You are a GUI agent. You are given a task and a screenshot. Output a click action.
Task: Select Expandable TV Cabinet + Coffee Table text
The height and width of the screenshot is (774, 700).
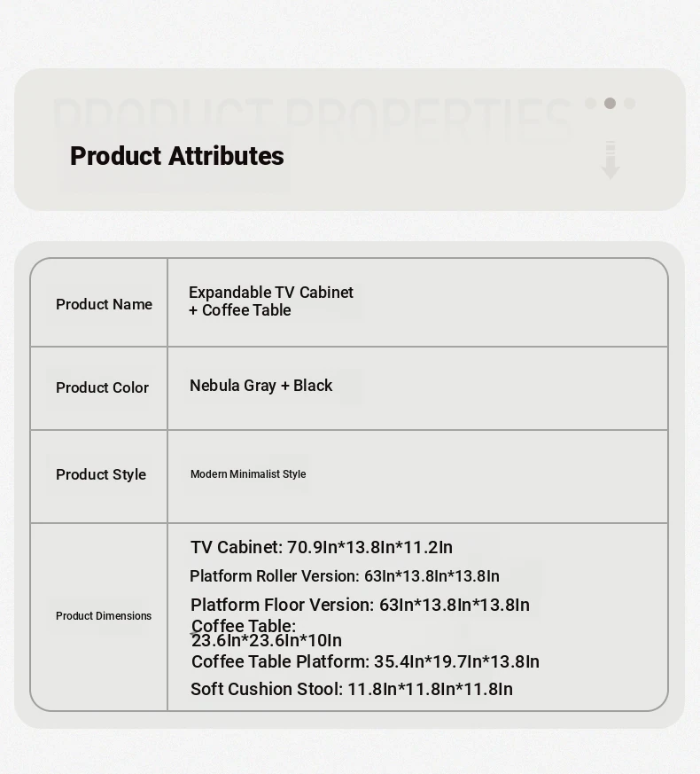tap(271, 301)
